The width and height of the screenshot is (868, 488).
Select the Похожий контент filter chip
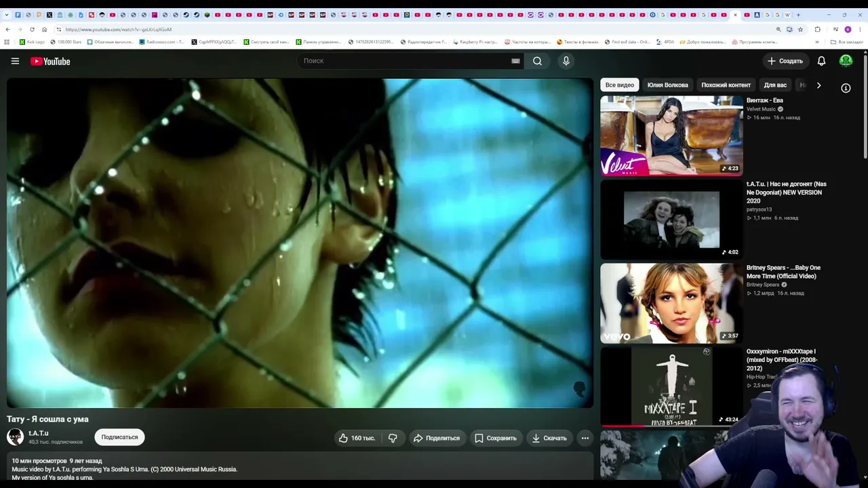(x=726, y=85)
